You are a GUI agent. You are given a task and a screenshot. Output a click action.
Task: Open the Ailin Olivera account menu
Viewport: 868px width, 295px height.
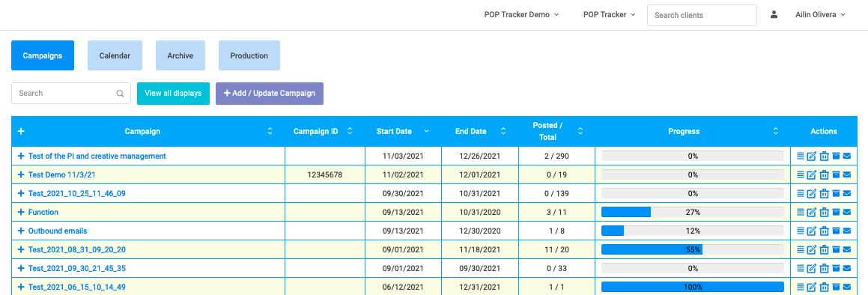(x=820, y=15)
